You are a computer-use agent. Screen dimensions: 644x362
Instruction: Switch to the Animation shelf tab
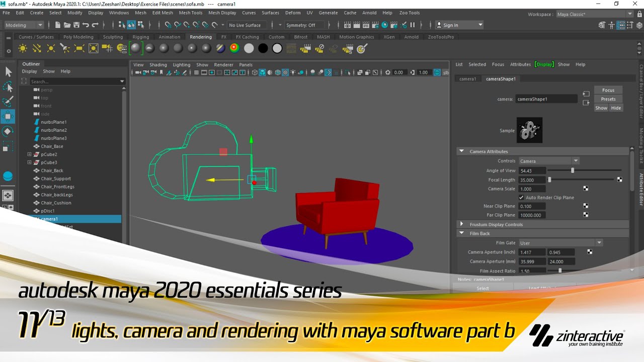(x=170, y=37)
